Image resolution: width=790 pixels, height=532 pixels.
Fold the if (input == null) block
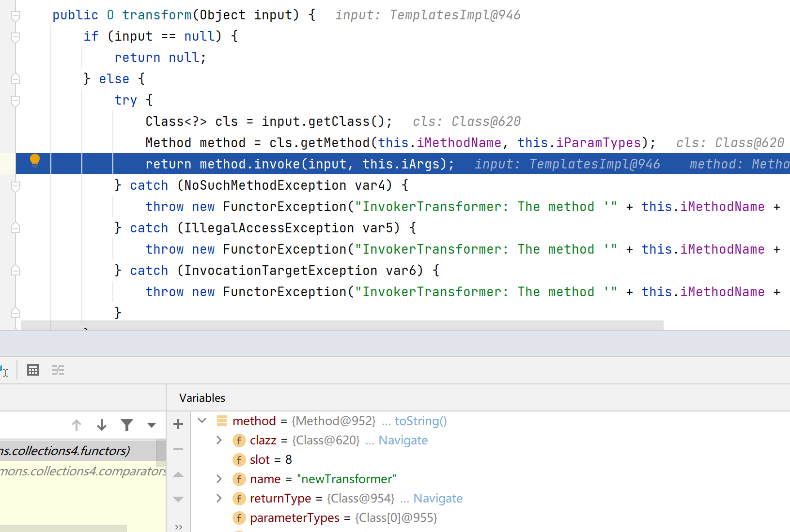pyautogui.click(x=15, y=37)
